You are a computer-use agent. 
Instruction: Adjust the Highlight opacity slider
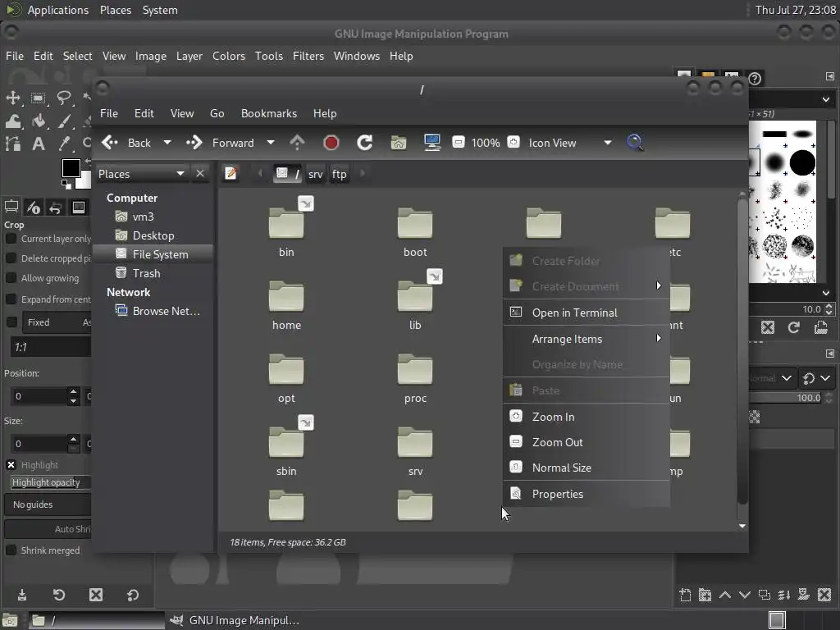click(50, 482)
